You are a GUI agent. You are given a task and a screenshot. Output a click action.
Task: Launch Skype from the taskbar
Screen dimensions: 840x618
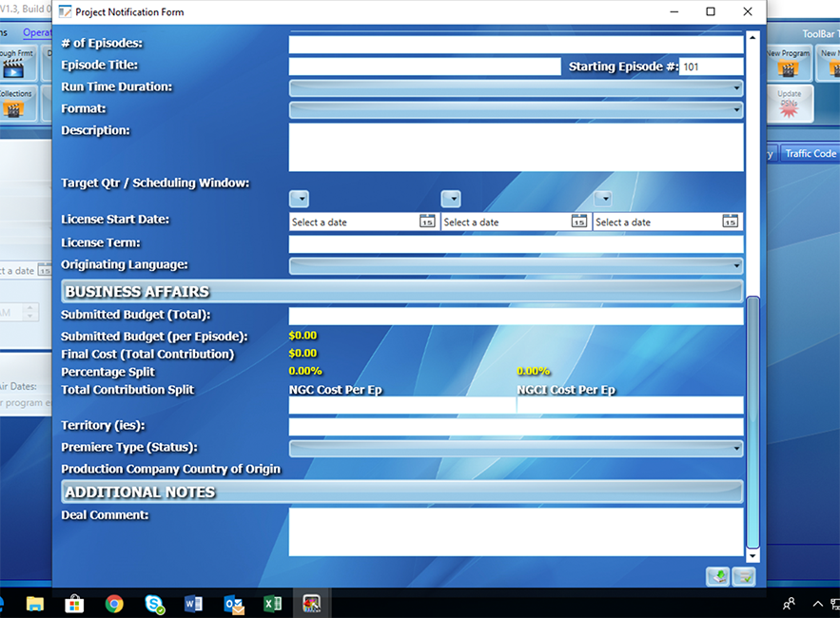[154, 604]
